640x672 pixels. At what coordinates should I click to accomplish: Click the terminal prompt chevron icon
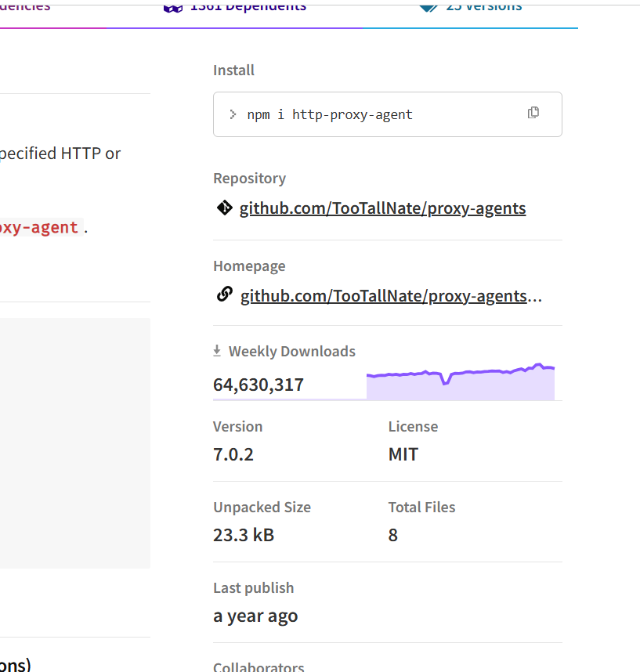(233, 114)
